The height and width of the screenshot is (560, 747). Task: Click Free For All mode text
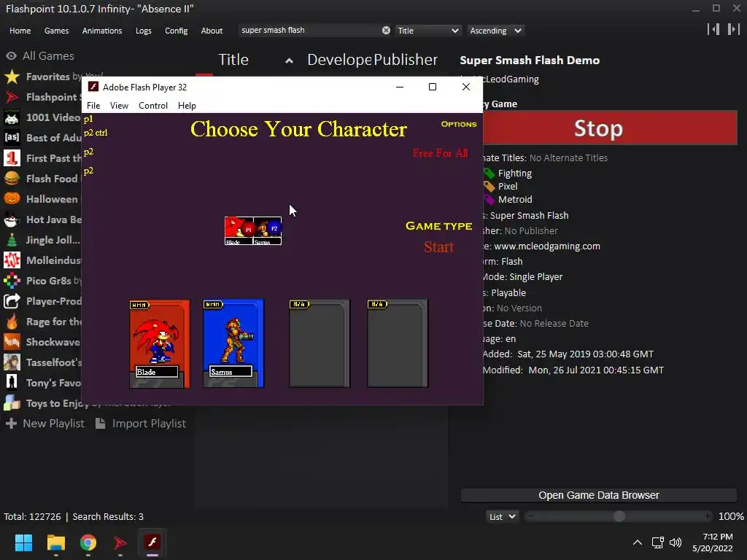440,153
